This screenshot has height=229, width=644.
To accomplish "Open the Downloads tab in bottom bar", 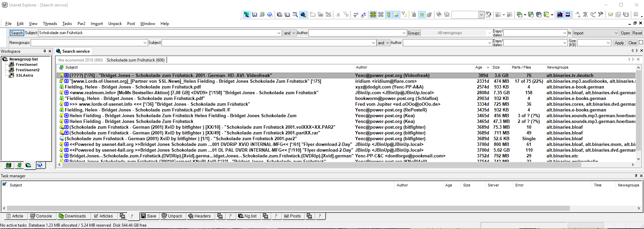I will pos(72,216).
